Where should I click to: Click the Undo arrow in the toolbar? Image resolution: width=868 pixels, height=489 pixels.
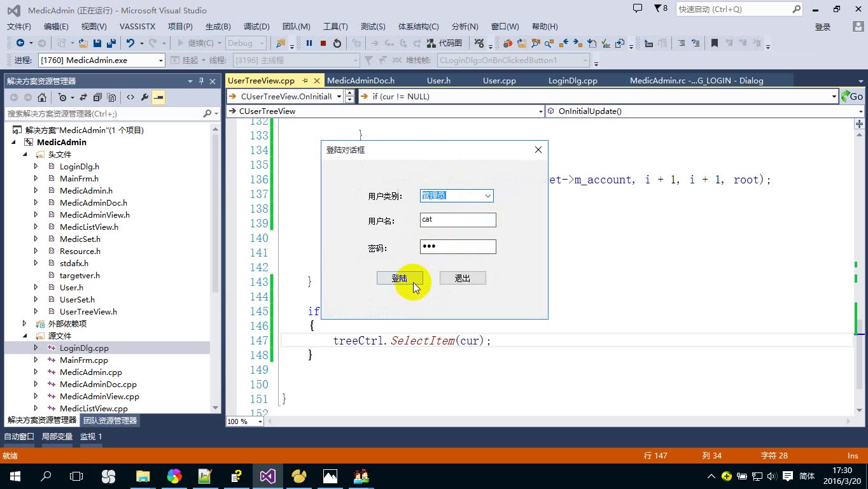[x=130, y=43]
